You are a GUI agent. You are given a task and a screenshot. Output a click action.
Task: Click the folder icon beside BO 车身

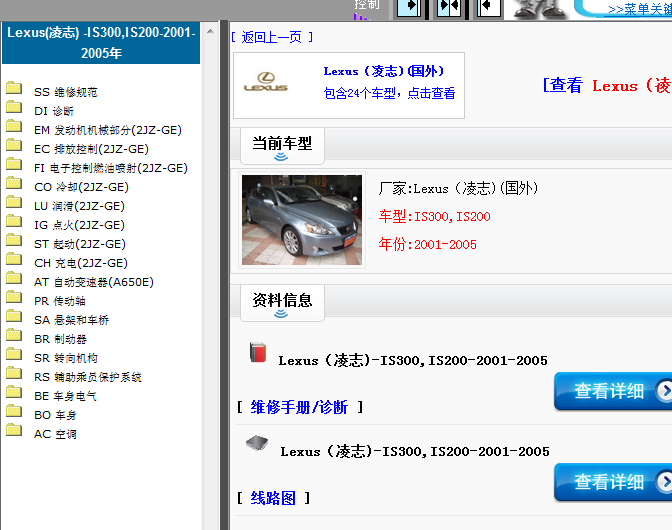tap(14, 411)
